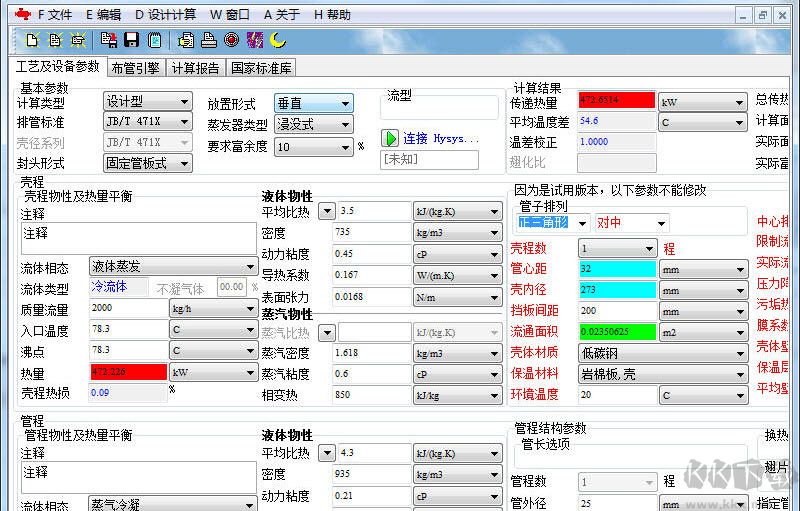Click the 质量流量 input field showing 2000
This screenshot has width=800, height=511.
point(128,309)
